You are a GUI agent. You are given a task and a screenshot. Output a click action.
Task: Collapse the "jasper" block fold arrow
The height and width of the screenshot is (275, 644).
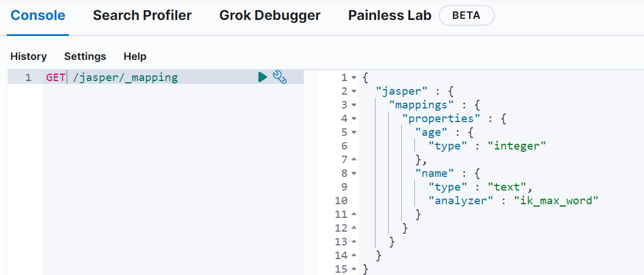[354, 91]
